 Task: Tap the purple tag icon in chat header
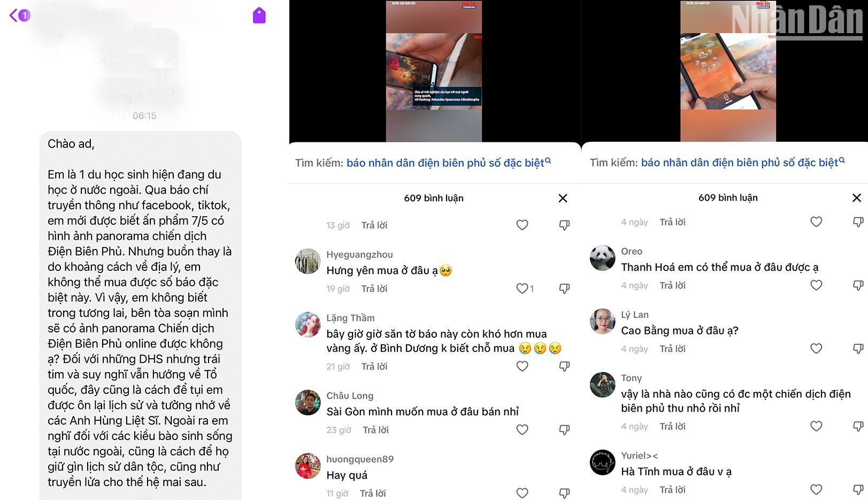[x=259, y=16]
